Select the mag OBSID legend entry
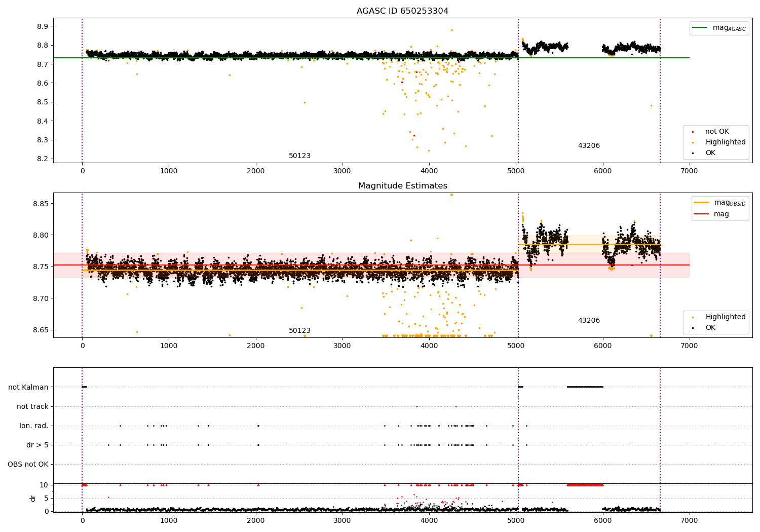Viewport: 760px width, 532px height. point(720,203)
